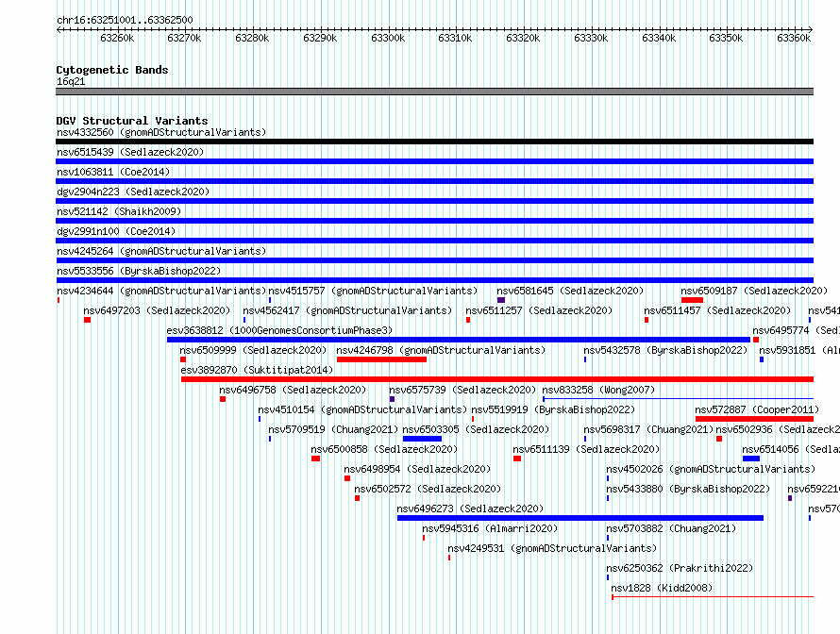Open nsv6498954 (Sedlazeck2020) label
This screenshot has height=634, width=840.
coord(417,469)
